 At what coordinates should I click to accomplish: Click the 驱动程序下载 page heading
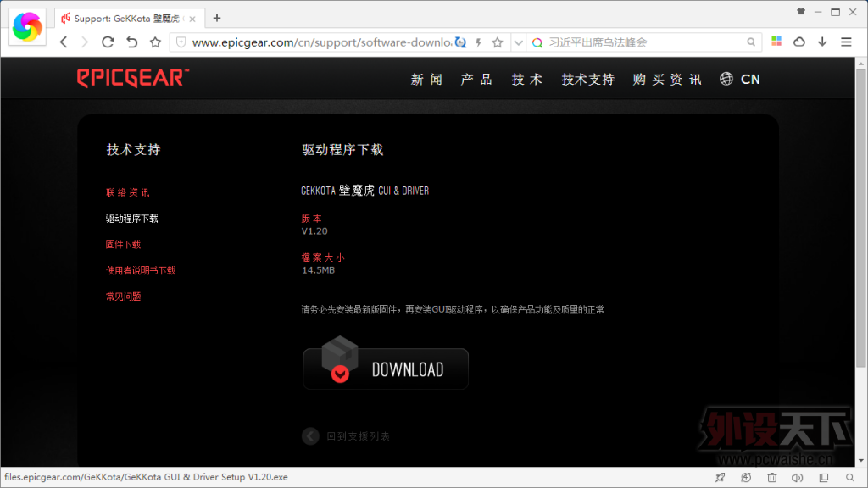tap(342, 149)
